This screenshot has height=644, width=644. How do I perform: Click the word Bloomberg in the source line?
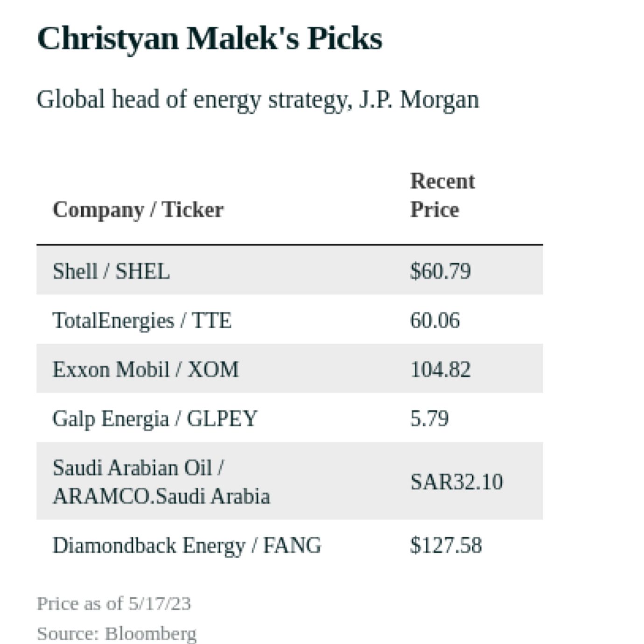[x=151, y=634]
